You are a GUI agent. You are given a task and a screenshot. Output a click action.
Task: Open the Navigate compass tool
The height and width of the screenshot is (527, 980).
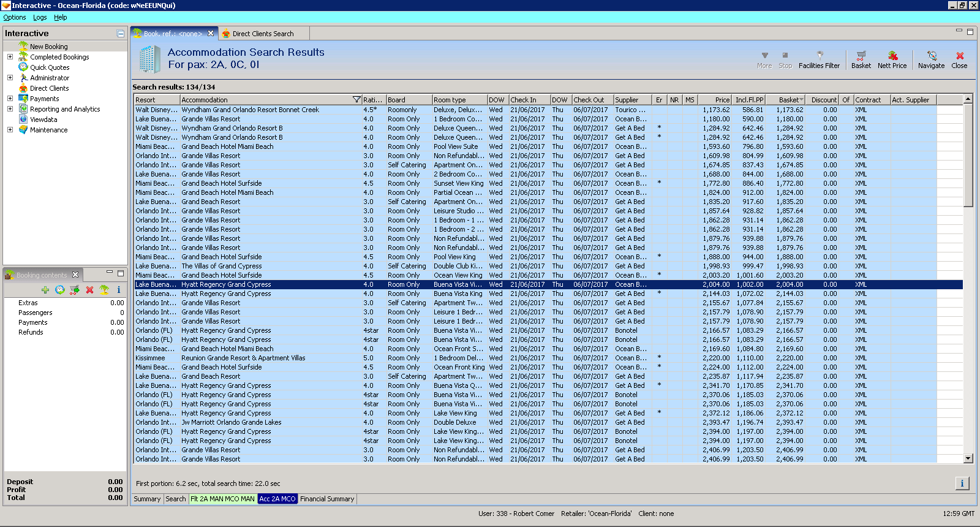point(931,59)
